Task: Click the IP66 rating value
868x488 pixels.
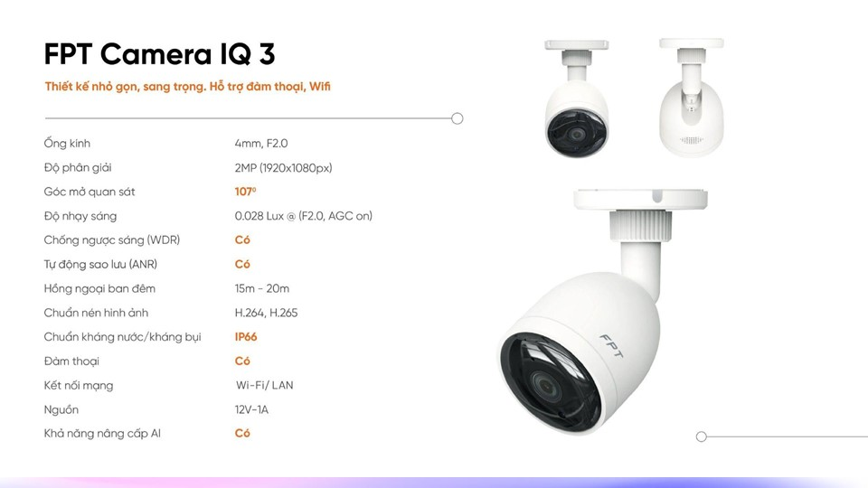Action: (246, 337)
